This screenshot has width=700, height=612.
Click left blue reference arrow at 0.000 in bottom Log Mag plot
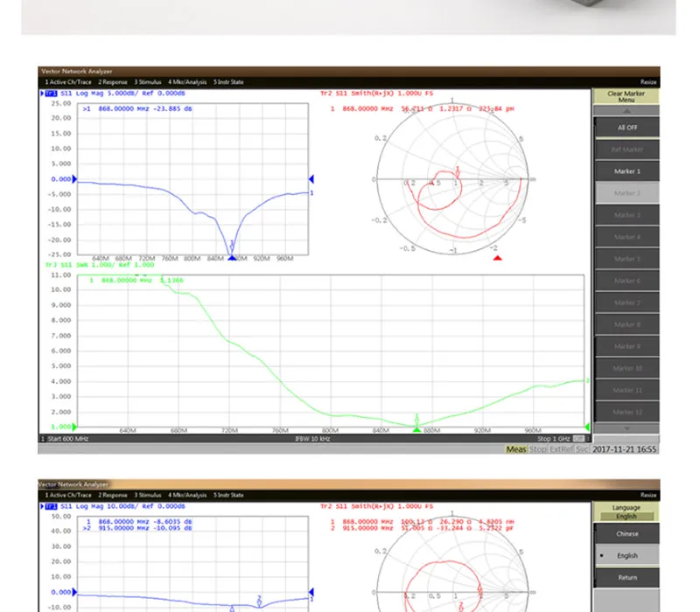point(74,592)
